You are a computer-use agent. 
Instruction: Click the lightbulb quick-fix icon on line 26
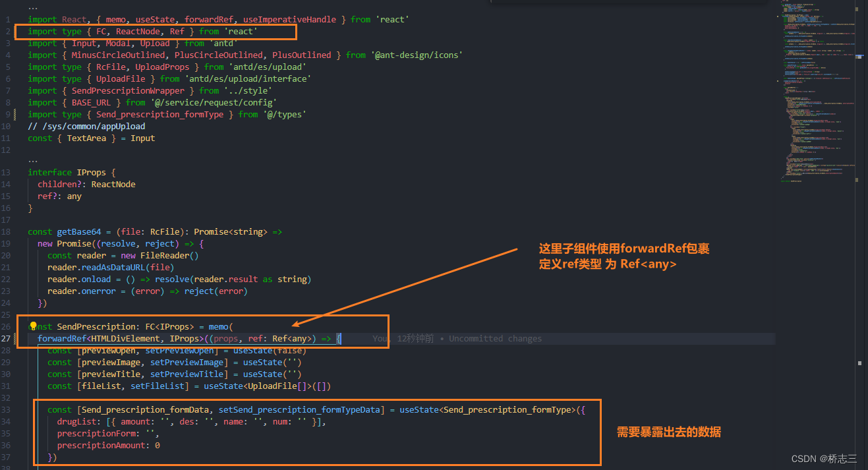[x=34, y=326]
